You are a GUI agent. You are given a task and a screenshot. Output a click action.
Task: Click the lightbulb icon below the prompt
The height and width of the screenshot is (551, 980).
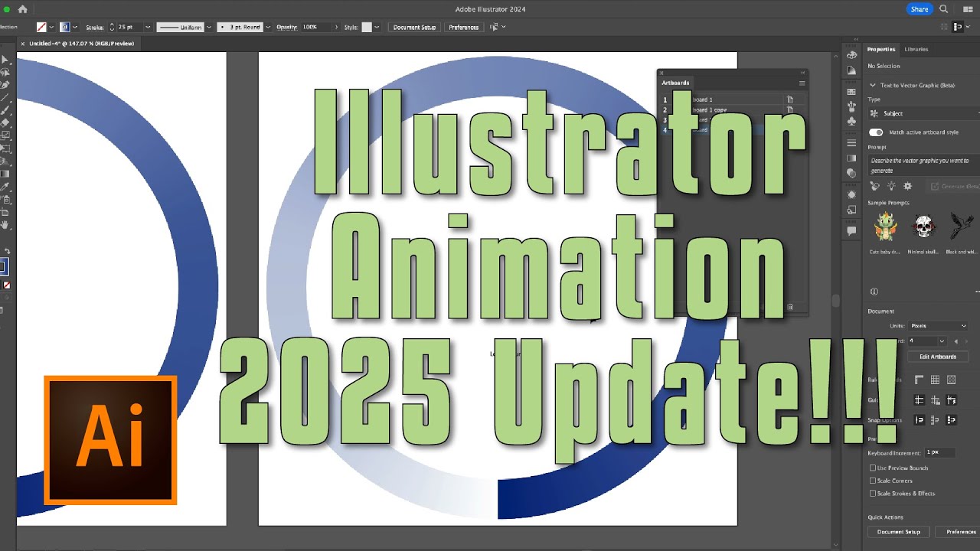[891, 186]
